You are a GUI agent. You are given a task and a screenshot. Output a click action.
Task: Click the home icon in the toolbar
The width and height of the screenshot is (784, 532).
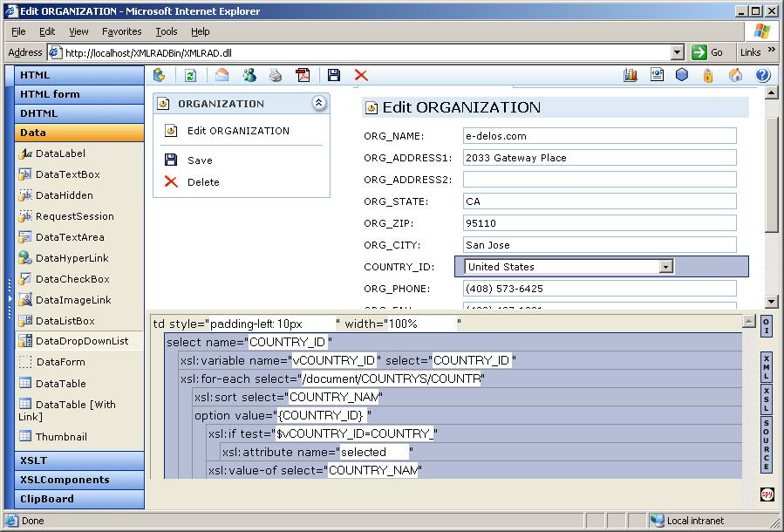(x=736, y=76)
